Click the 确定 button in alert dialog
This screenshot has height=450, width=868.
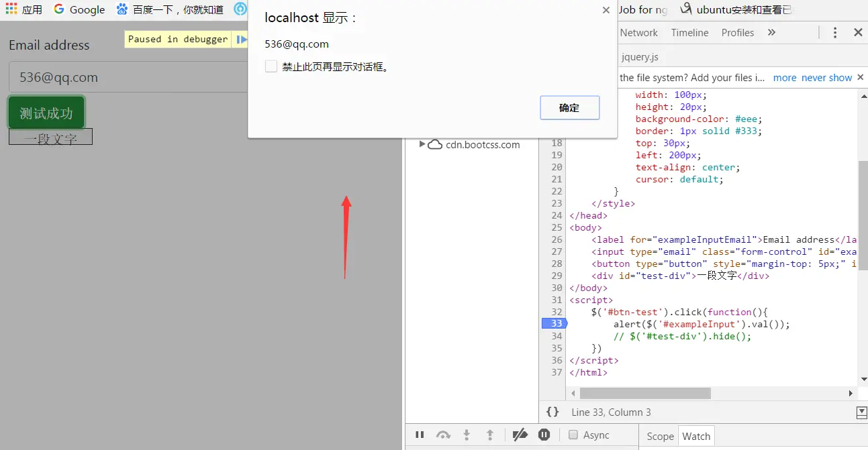tap(569, 107)
